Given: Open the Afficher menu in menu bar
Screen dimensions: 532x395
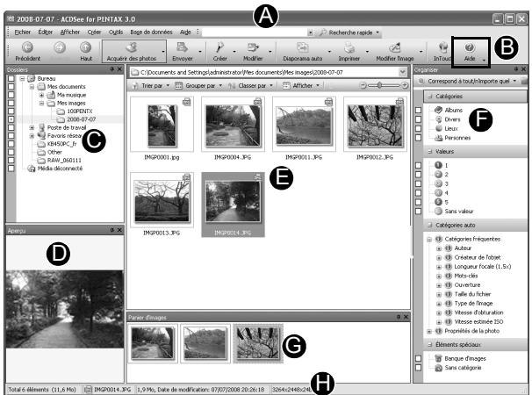Looking at the screenshot, I should [70, 32].
